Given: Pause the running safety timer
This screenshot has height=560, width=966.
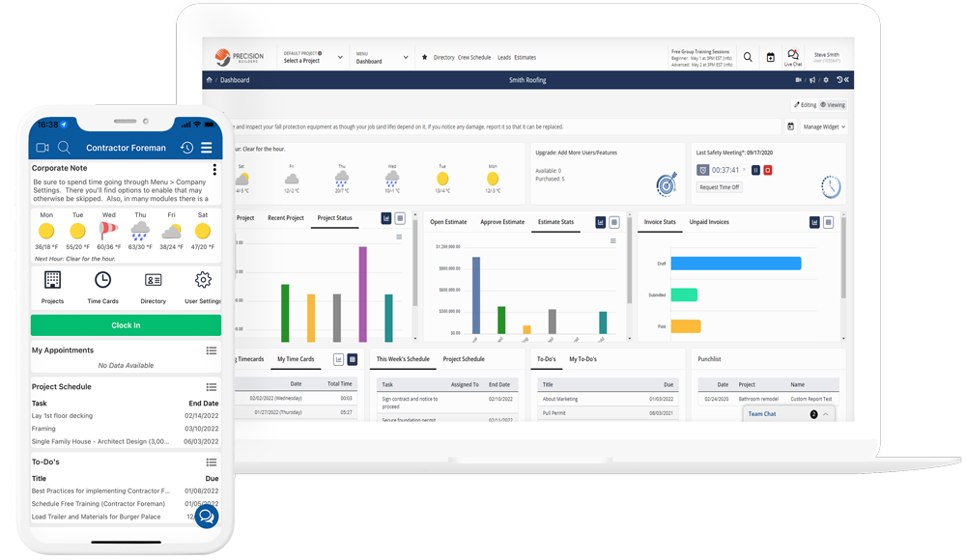Looking at the screenshot, I should pyautogui.click(x=756, y=170).
